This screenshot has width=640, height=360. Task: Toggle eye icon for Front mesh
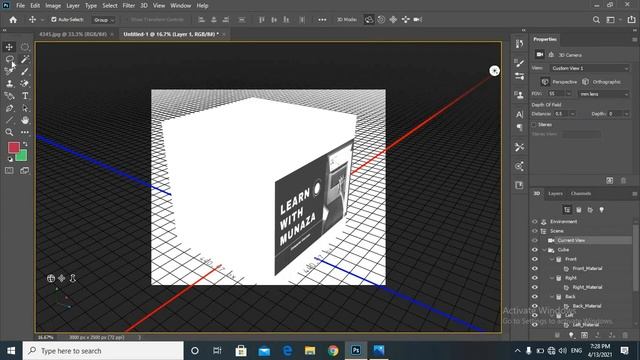pyautogui.click(x=535, y=259)
